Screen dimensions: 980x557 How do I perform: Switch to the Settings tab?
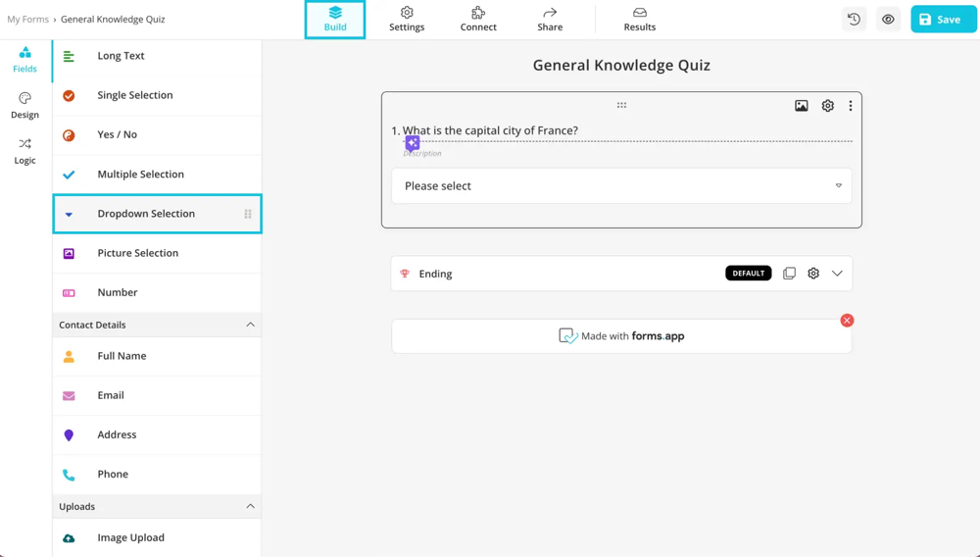[x=407, y=20]
